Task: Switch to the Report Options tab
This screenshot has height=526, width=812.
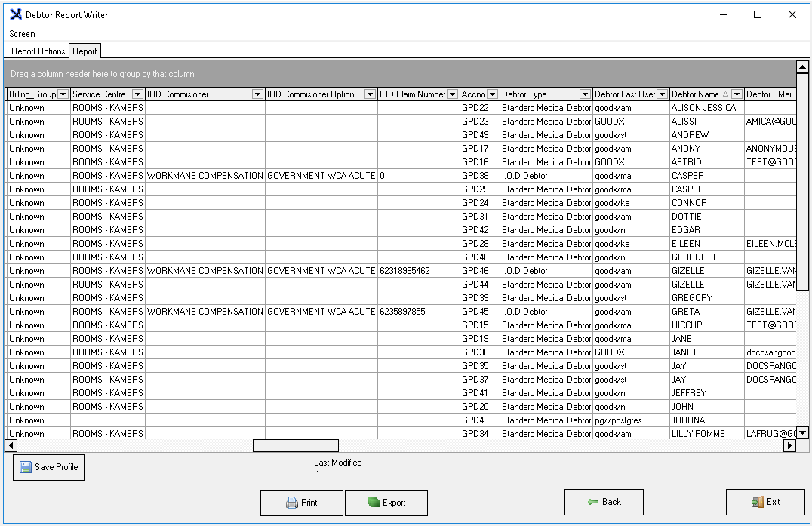Action: [x=38, y=51]
